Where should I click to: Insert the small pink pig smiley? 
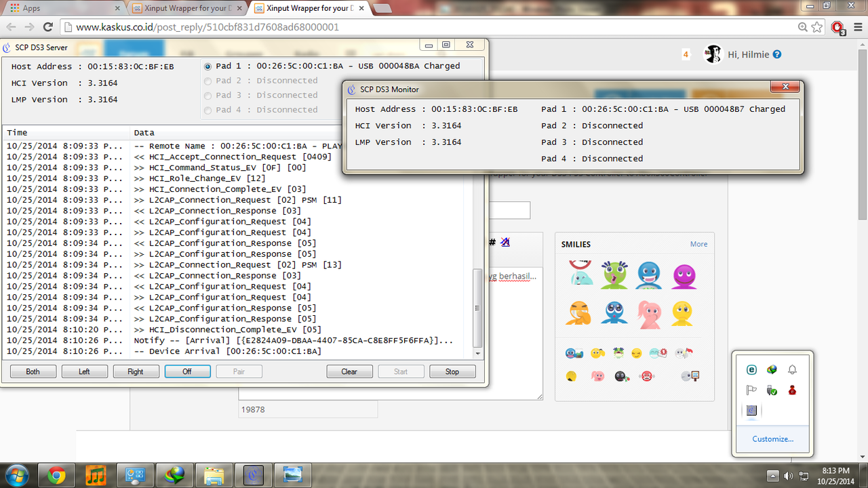click(597, 376)
